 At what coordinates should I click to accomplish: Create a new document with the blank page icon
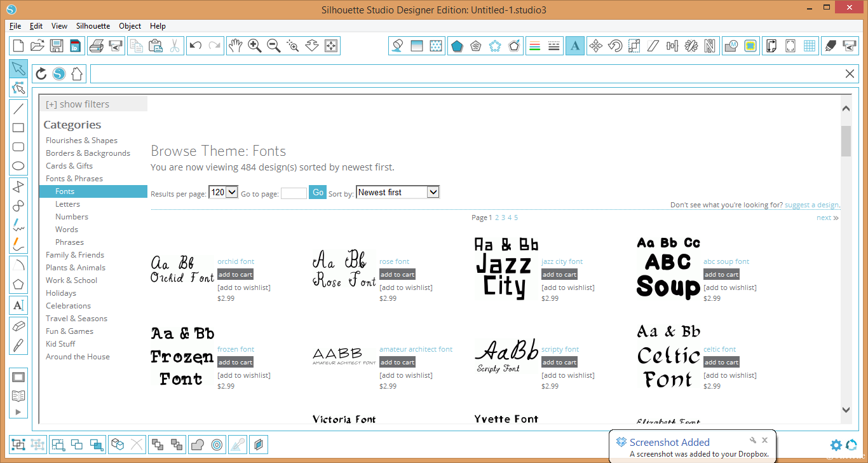18,46
